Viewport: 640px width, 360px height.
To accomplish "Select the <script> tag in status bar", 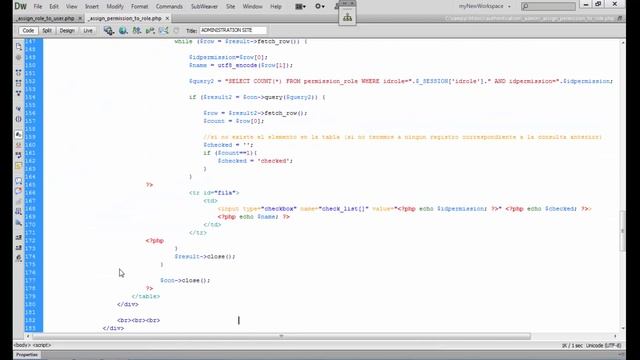I will click(x=42, y=345).
